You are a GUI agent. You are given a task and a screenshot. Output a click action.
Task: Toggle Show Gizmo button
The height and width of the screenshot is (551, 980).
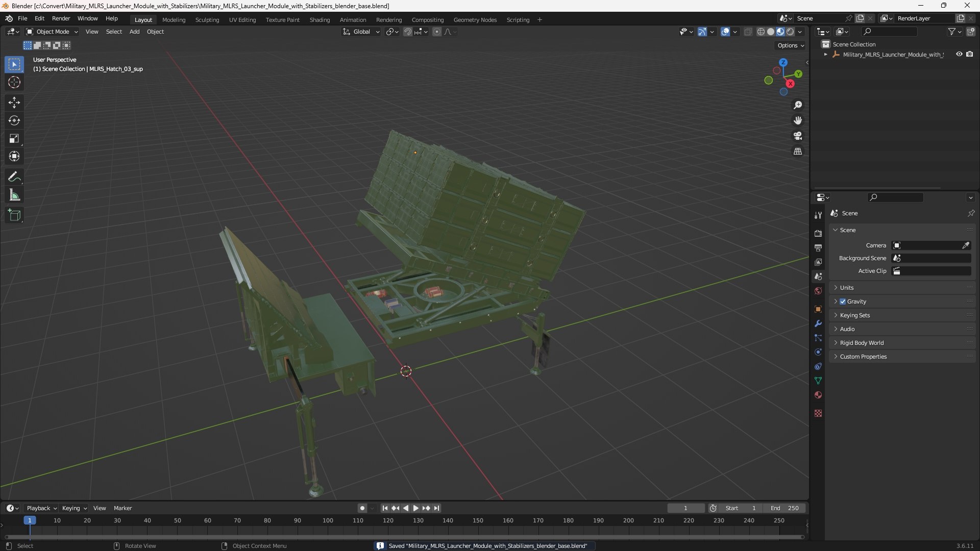tap(702, 32)
